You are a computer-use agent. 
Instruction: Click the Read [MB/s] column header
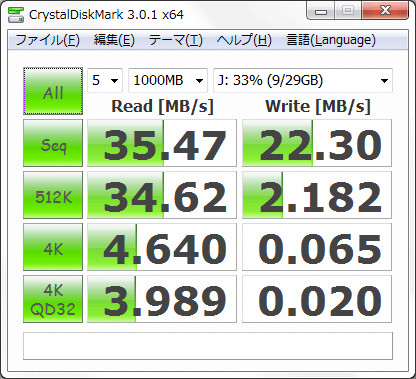tap(162, 107)
